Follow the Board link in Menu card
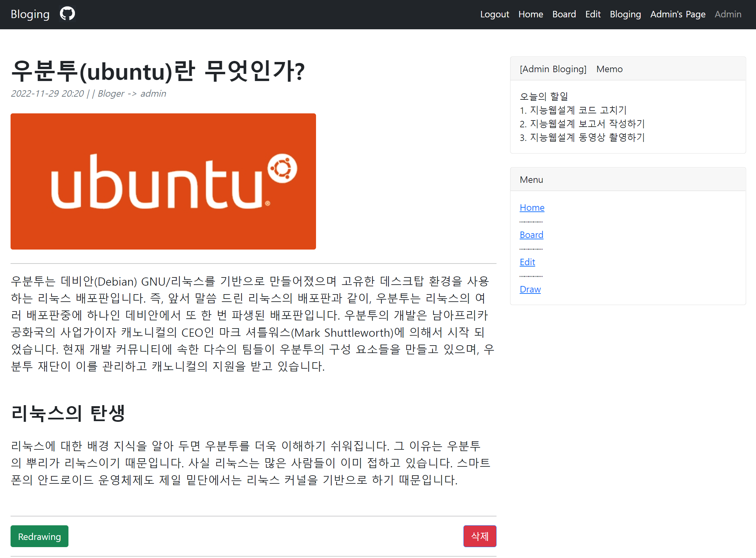 (x=531, y=235)
